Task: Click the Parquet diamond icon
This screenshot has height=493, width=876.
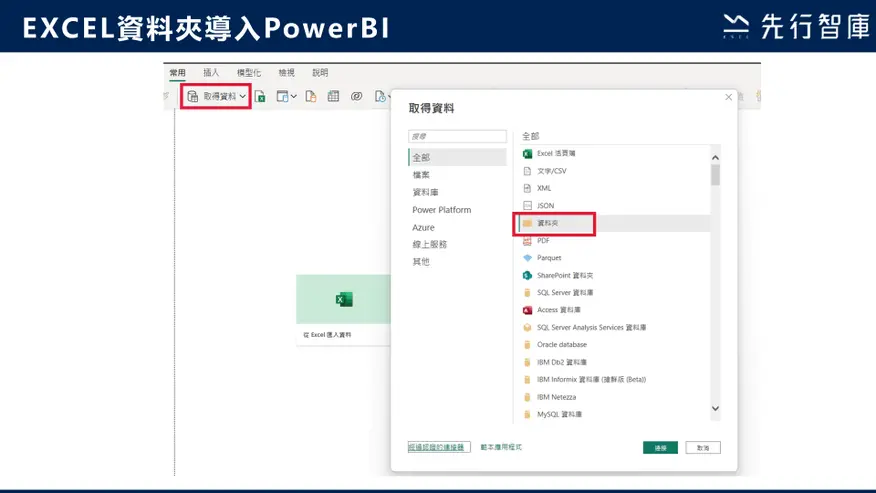Action: pyautogui.click(x=527, y=258)
